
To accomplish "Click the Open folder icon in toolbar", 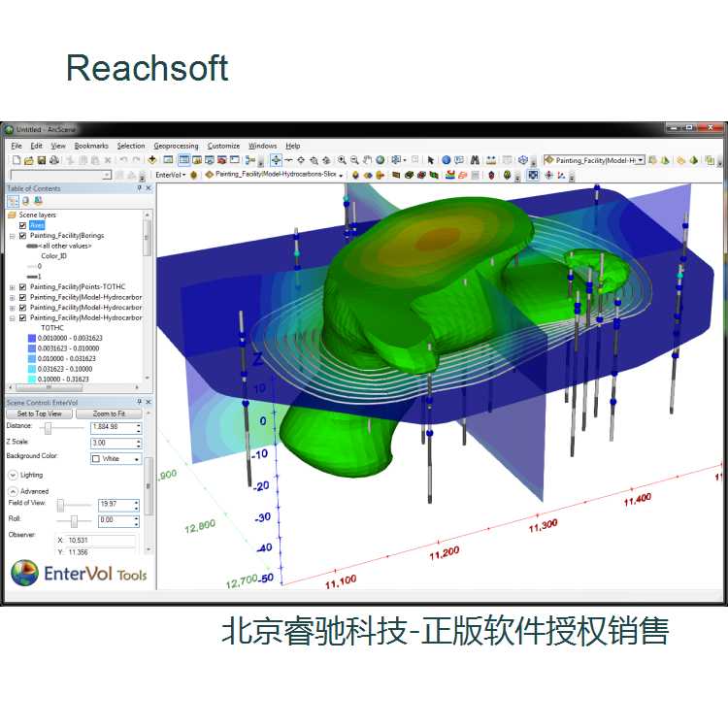I will 29,160.
